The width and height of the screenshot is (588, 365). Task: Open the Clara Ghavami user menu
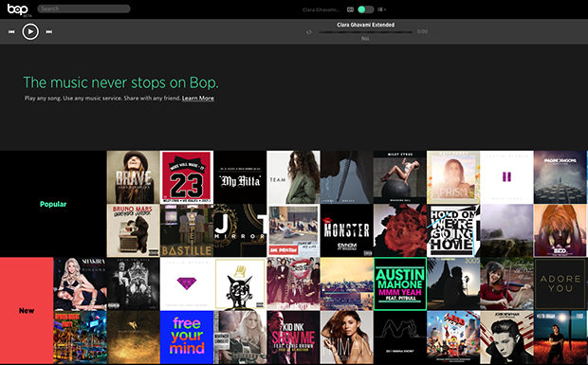321,9
